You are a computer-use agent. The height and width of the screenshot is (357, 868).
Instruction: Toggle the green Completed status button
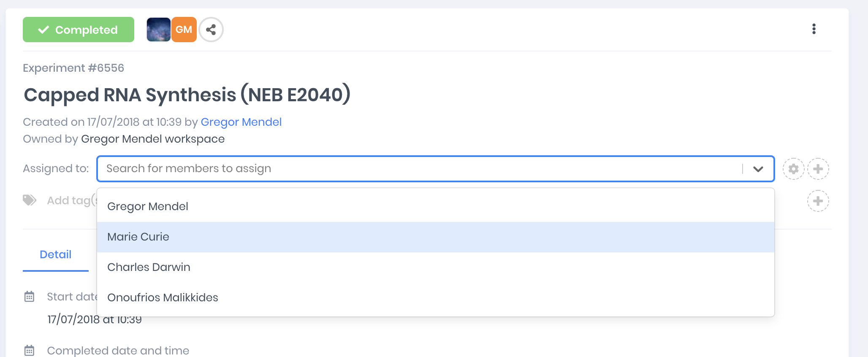coord(79,30)
